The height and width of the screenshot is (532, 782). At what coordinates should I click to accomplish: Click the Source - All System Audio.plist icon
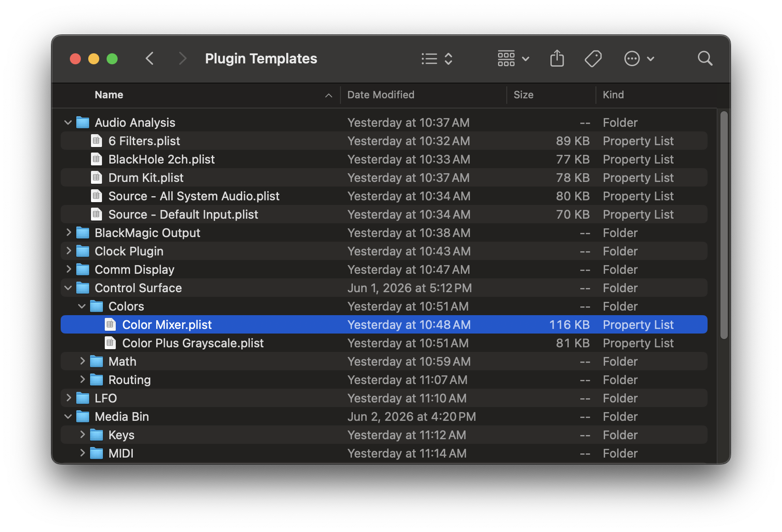tap(96, 196)
